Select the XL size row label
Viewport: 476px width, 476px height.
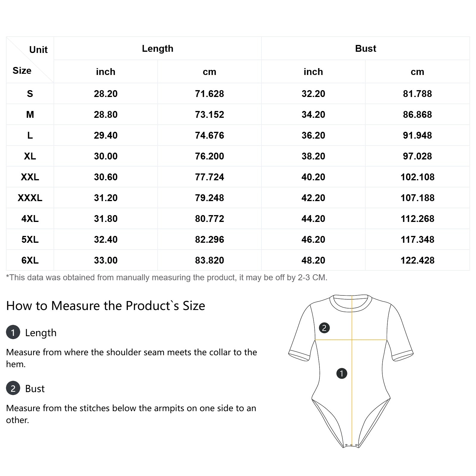point(30,156)
